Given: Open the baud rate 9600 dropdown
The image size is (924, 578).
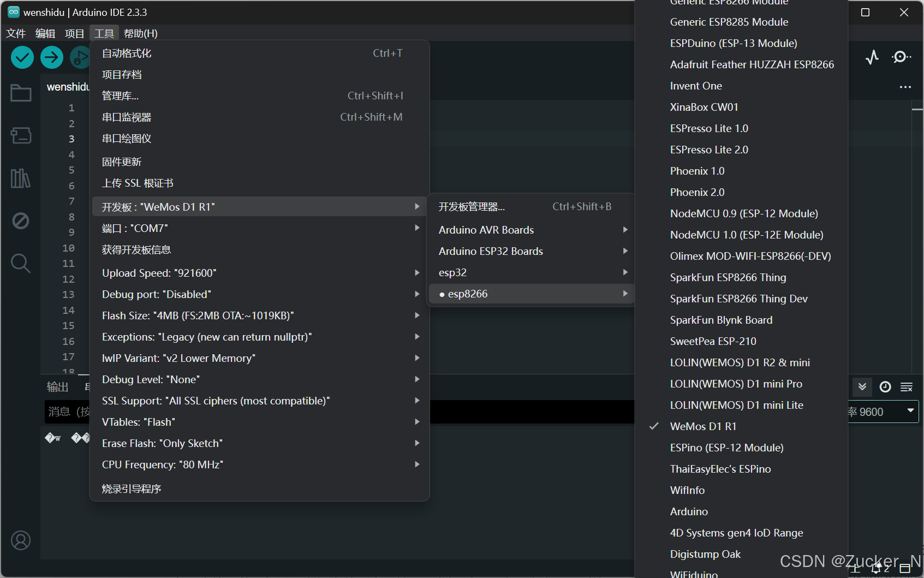Looking at the screenshot, I should [883, 412].
